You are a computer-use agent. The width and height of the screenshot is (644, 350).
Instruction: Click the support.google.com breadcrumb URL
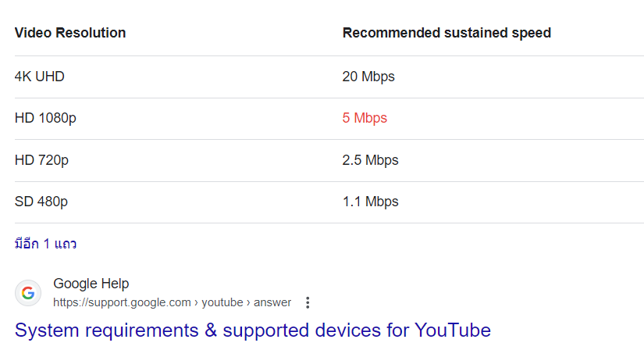(122, 302)
